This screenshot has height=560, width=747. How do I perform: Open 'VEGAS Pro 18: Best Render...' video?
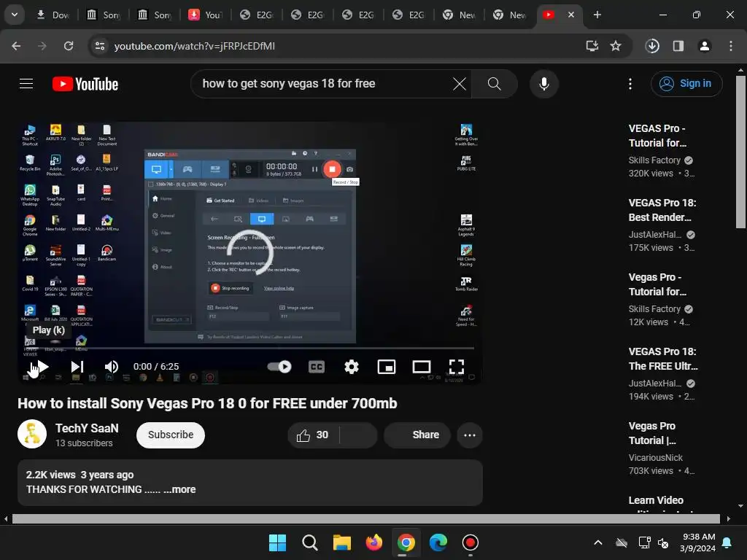tap(662, 210)
